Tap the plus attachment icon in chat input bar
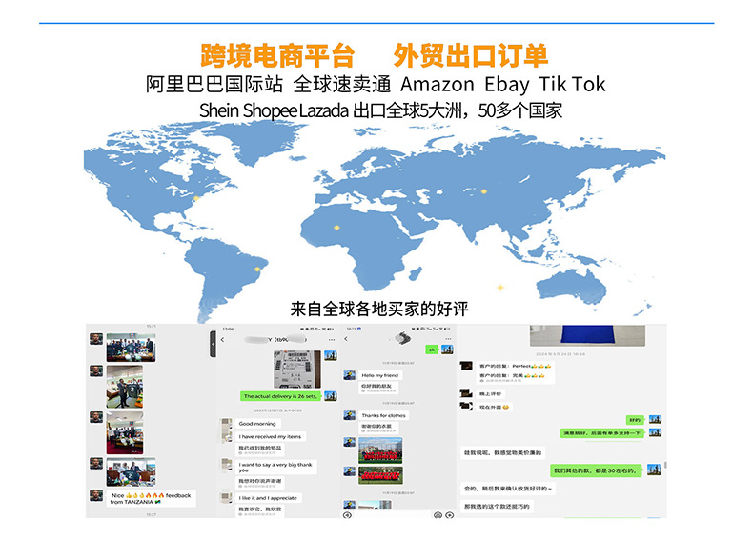Image resolution: width=753 pixels, height=560 pixels. 450,515
